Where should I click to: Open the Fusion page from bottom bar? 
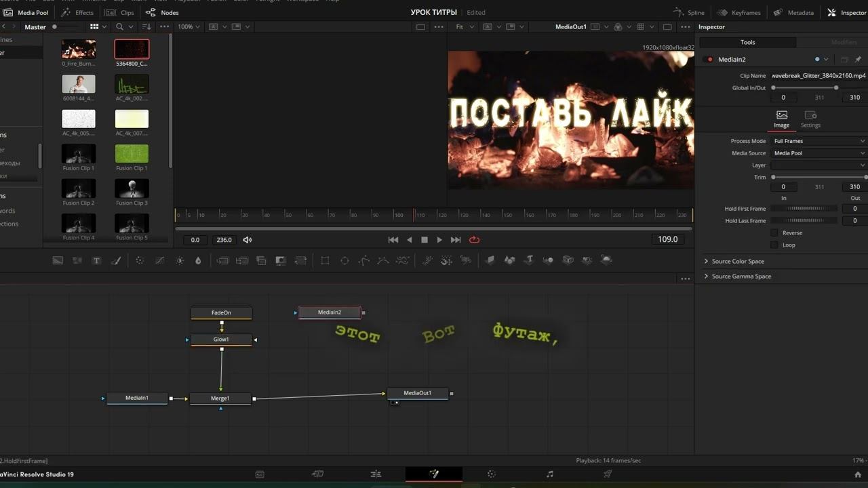click(x=434, y=474)
